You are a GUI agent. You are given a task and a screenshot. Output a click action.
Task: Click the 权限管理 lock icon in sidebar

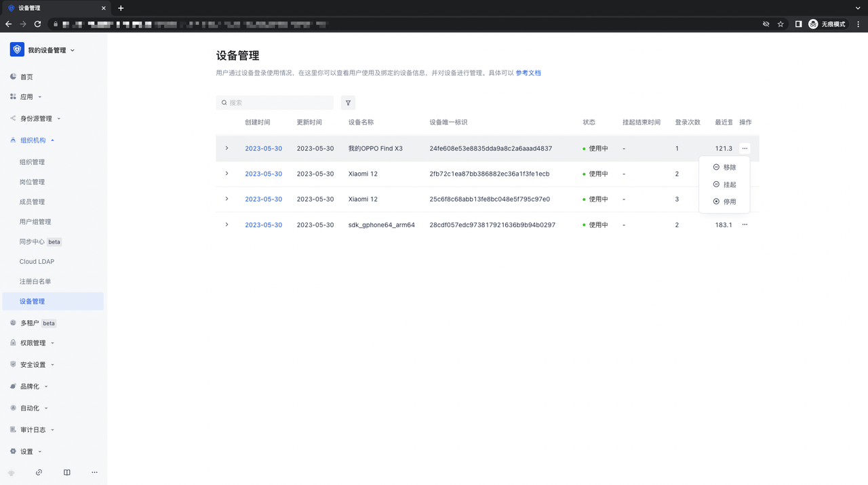tap(14, 343)
